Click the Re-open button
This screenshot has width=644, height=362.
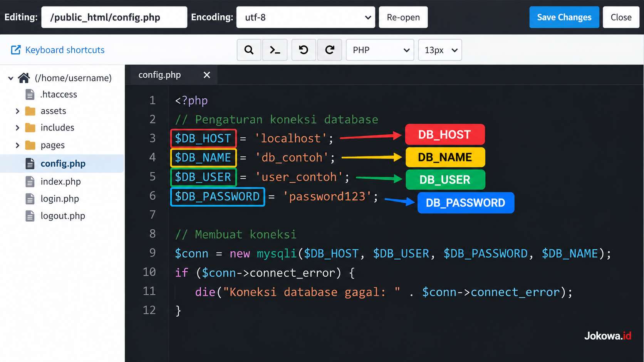point(403,17)
